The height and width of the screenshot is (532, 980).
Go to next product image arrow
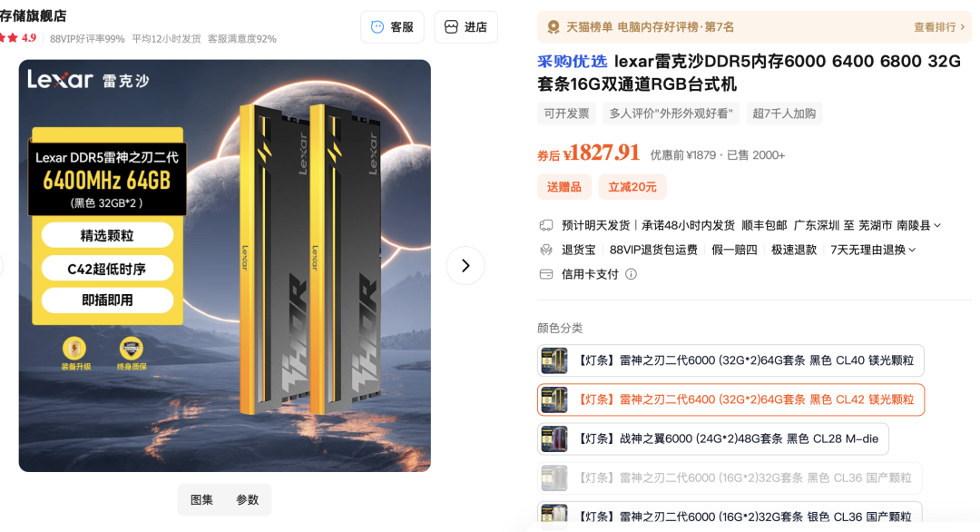coord(465,266)
